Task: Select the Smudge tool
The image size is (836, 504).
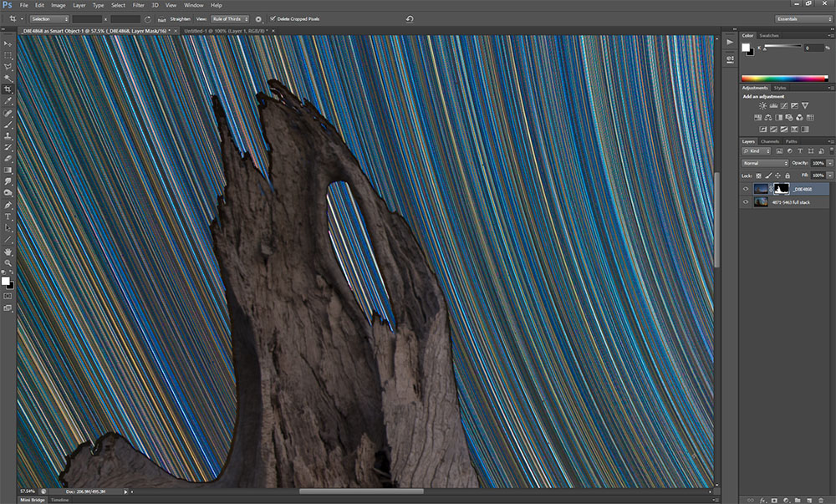Action: (x=8, y=181)
